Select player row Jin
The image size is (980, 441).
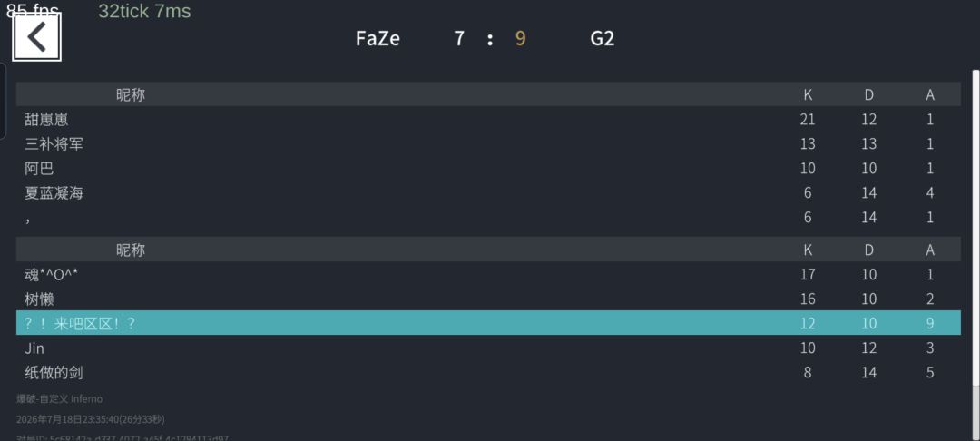tap(488, 348)
